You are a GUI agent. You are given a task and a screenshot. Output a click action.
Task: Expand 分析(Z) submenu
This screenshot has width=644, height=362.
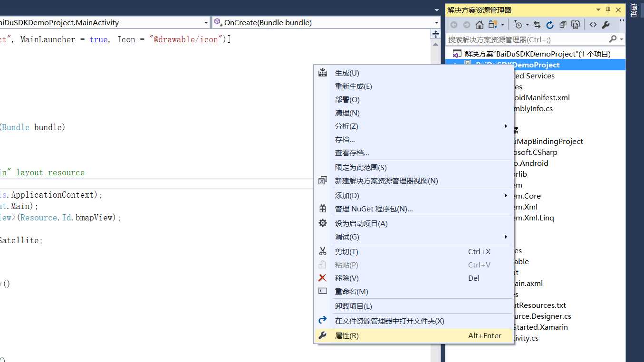[x=413, y=126]
